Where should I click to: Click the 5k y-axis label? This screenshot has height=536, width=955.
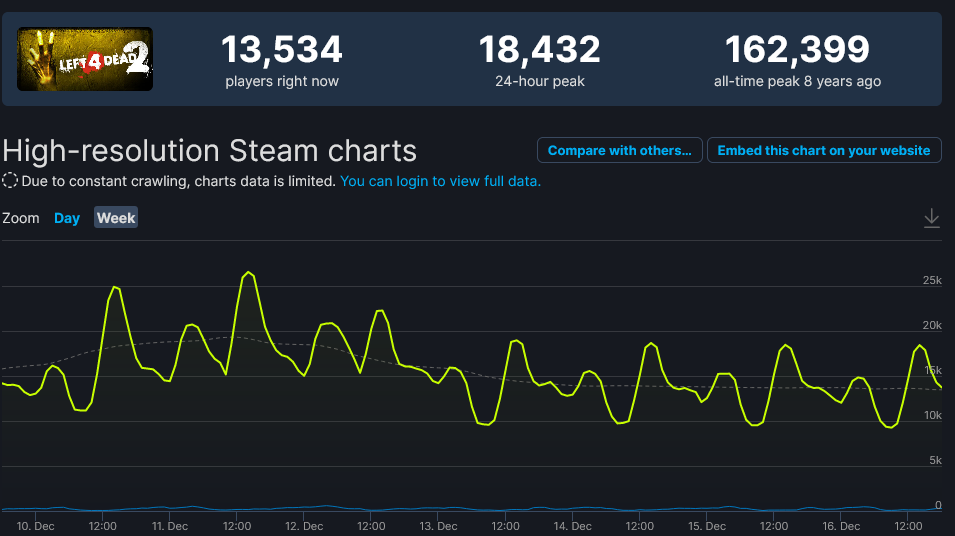point(936,460)
